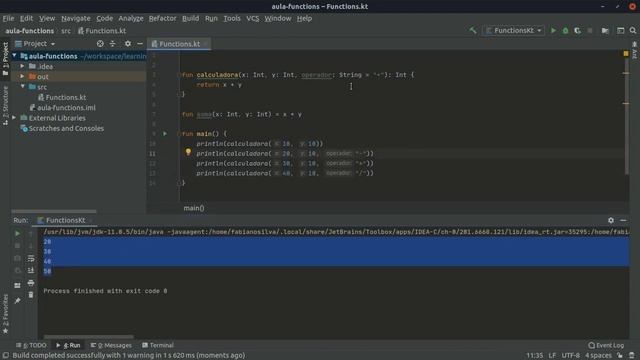Clear console output with trash icon
The width and height of the screenshot is (640, 360).
coord(31,295)
